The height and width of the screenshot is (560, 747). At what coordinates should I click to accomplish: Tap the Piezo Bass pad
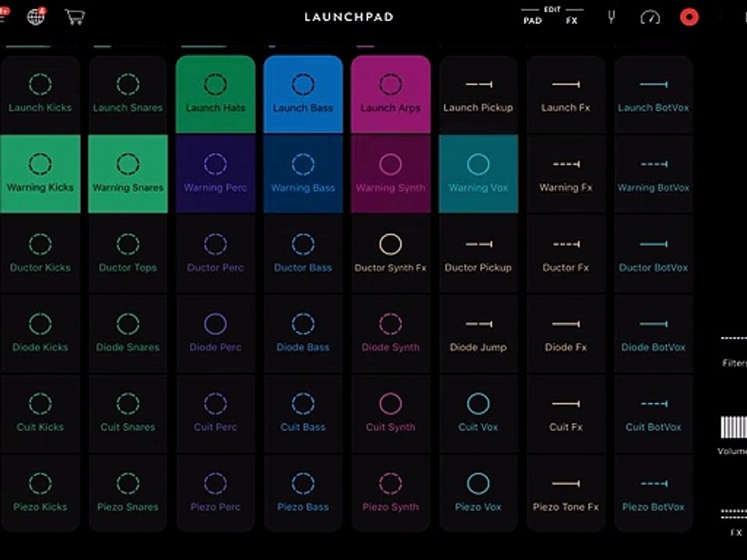[x=303, y=493]
